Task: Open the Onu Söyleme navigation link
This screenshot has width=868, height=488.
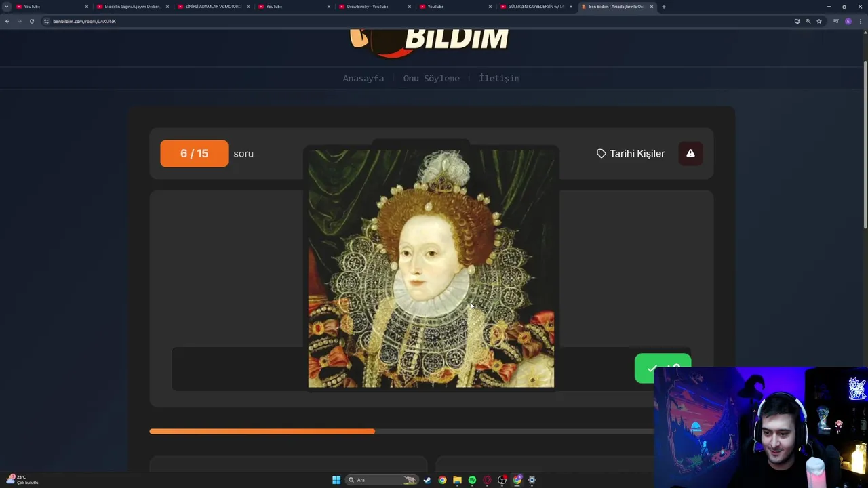Action: (x=431, y=78)
